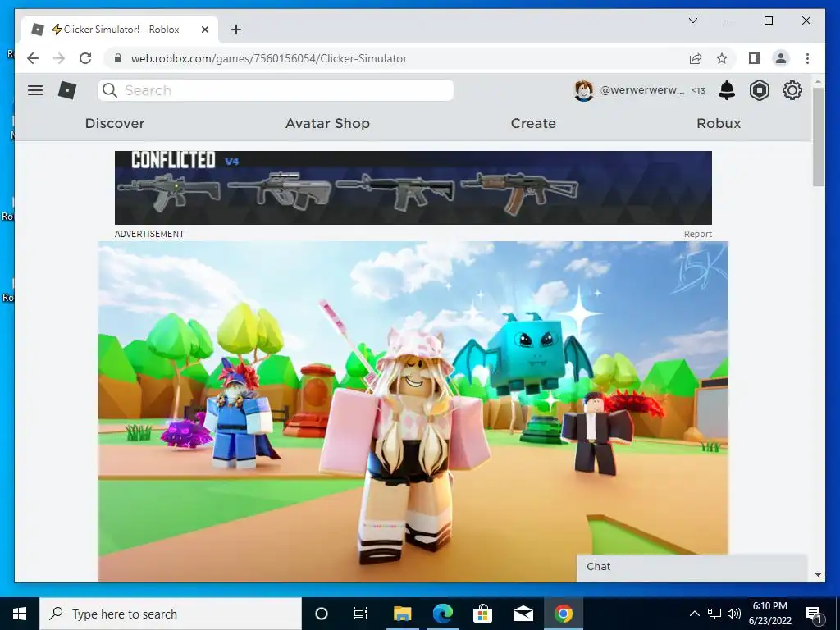840x630 pixels.
Task: Open the Discover page
Action: point(115,123)
